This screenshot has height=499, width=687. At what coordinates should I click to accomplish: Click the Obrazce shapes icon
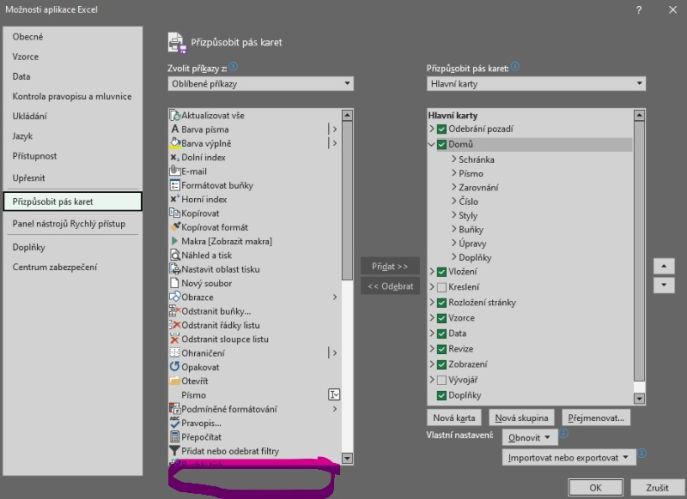click(175, 297)
